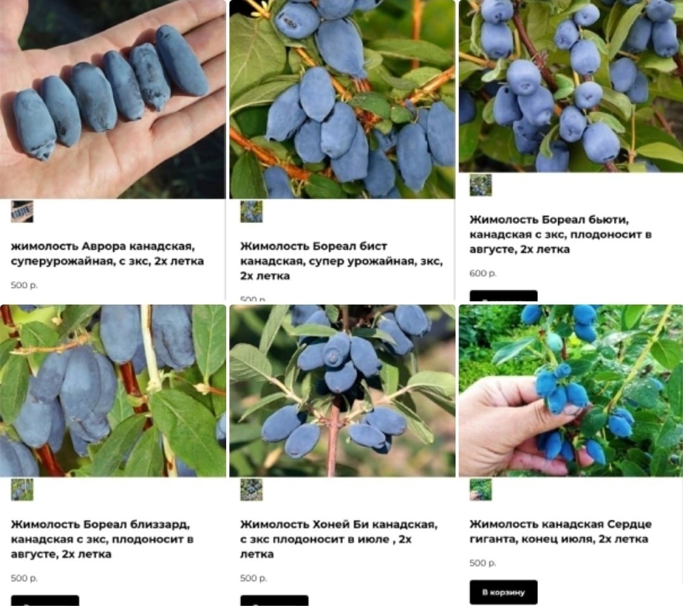Select small preview icon under Бореал бьюти photo

coord(480,185)
